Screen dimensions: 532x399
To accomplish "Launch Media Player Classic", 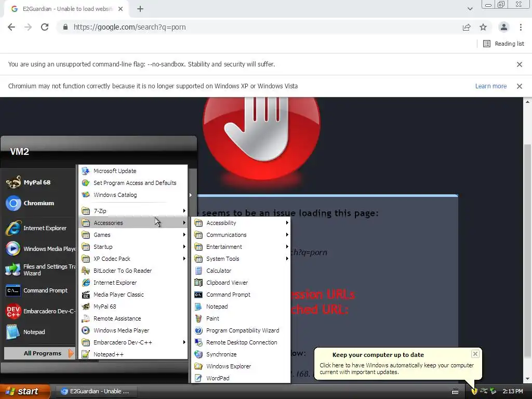I will 133,295.
